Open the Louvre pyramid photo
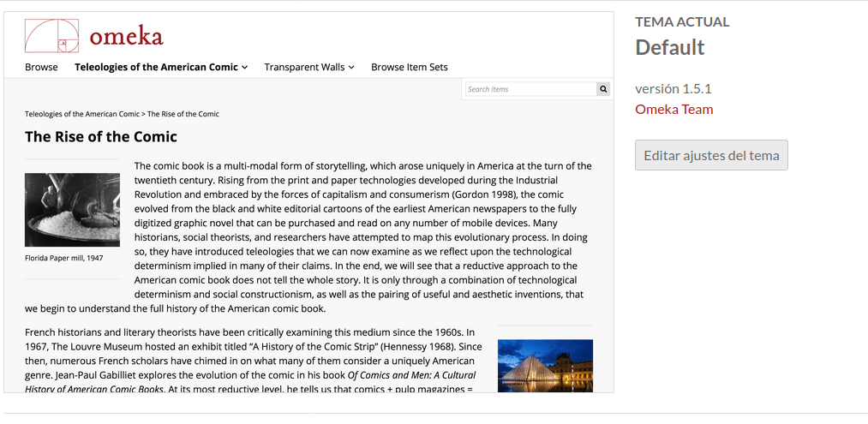 click(x=545, y=366)
